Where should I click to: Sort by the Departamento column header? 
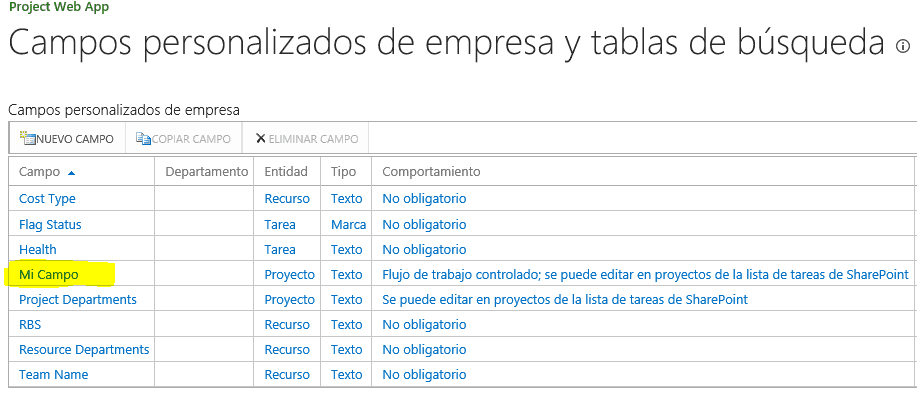coord(207,172)
